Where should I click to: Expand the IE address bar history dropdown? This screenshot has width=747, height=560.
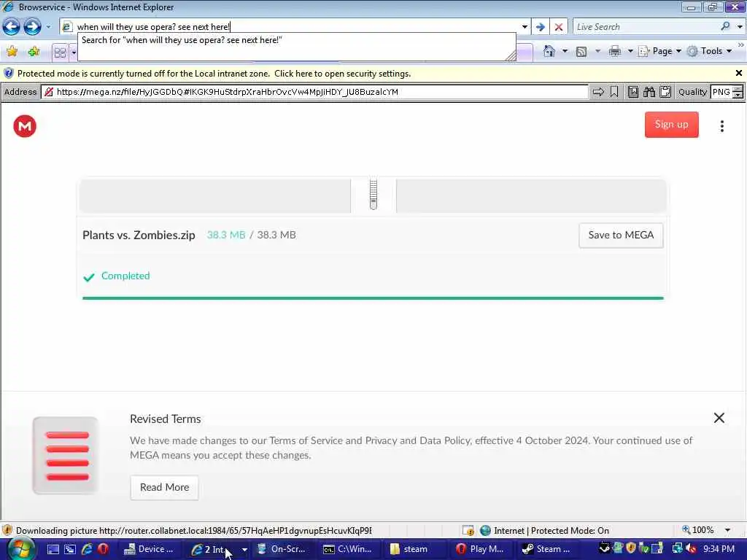tap(524, 27)
